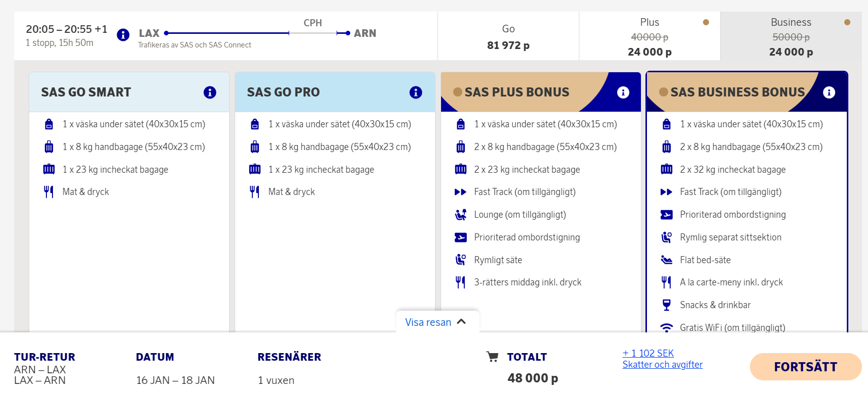Viewport: 868px width, 393px height.
Task: Select the Go fare for 81 972 p
Action: [508, 36]
